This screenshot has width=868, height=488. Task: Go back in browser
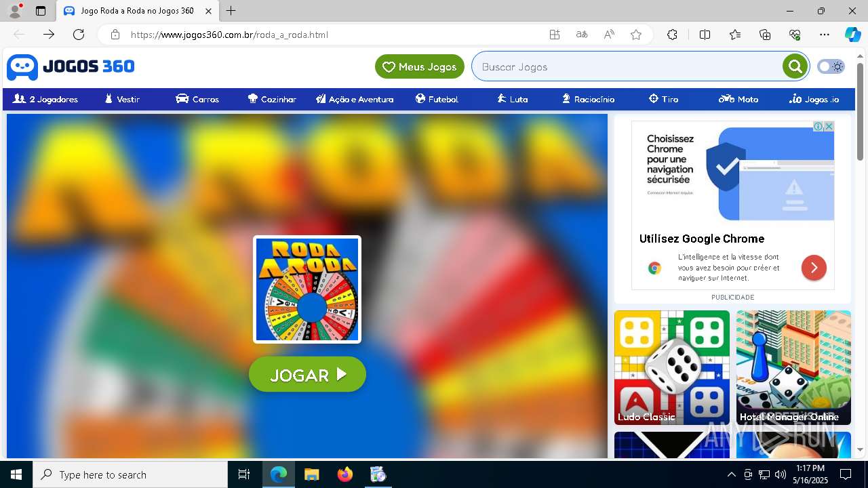pyautogui.click(x=19, y=35)
